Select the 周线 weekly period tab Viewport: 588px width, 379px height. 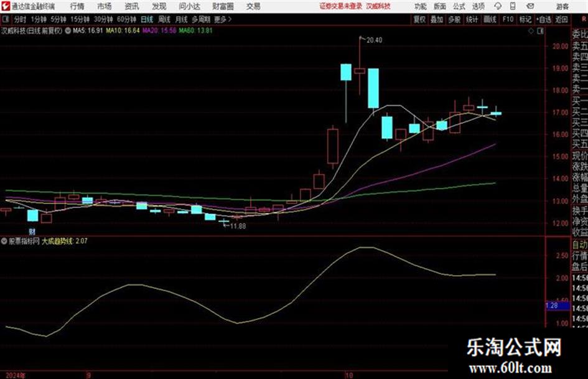point(164,19)
